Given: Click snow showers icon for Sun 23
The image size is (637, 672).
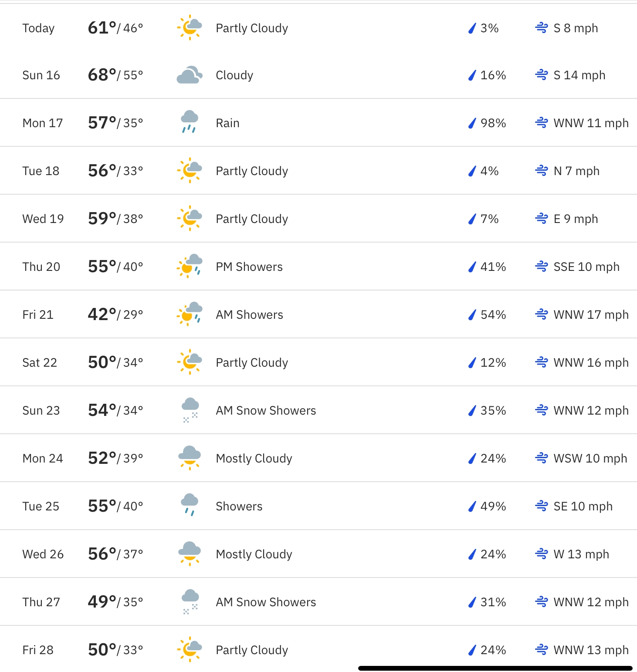Looking at the screenshot, I should point(190,410).
